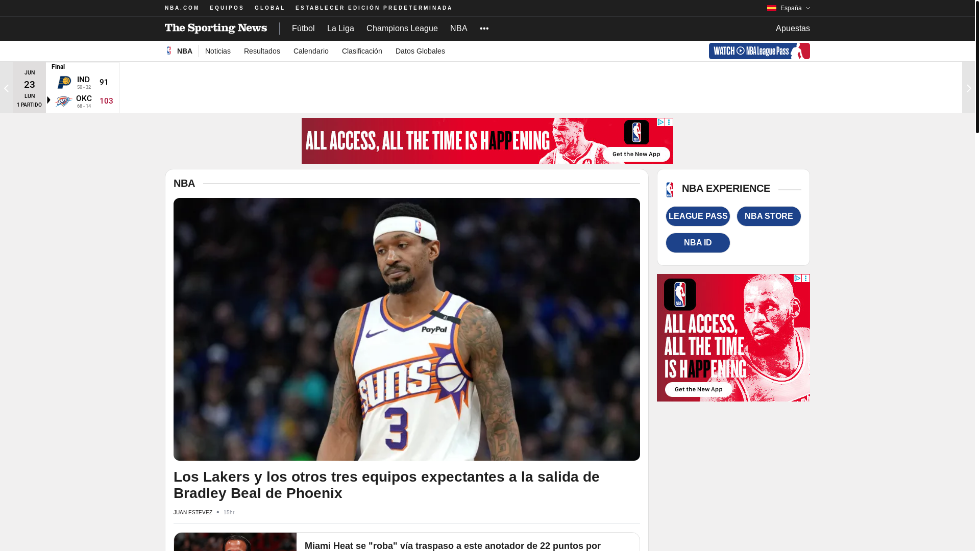Open the Apuestas link
This screenshot has height=551, width=980.
click(x=793, y=29)
